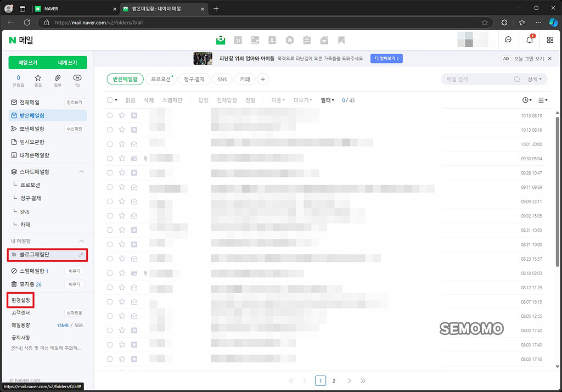Switch to the SNS tab
Screen dimensions: 562x392
coord(222,79)
